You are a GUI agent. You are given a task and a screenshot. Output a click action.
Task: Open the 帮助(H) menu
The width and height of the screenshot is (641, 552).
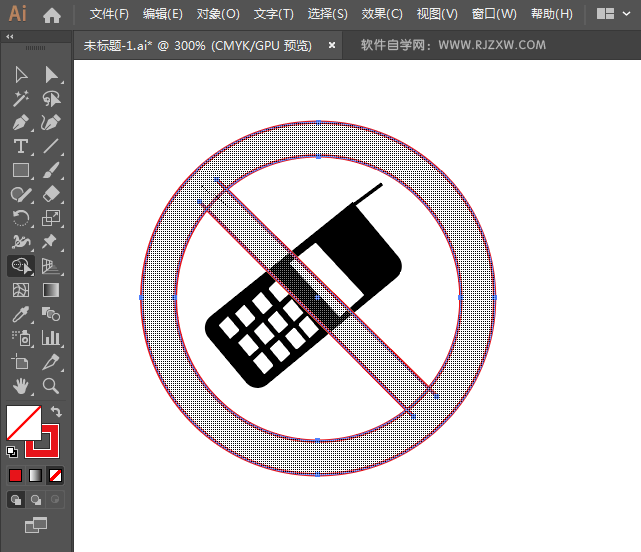coord(551,14)
